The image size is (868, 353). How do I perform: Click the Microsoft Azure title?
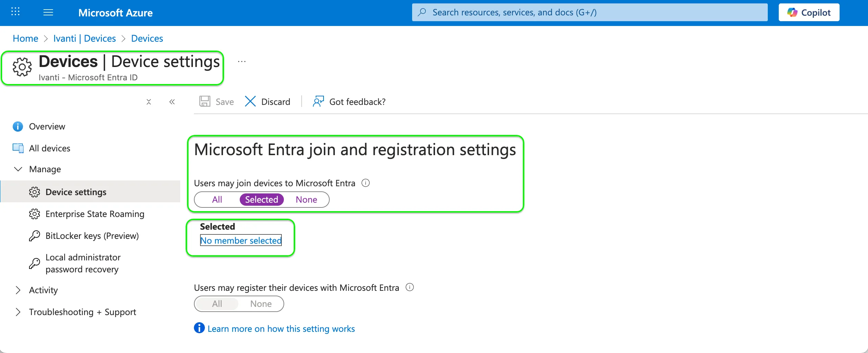(x=116, y=13)
